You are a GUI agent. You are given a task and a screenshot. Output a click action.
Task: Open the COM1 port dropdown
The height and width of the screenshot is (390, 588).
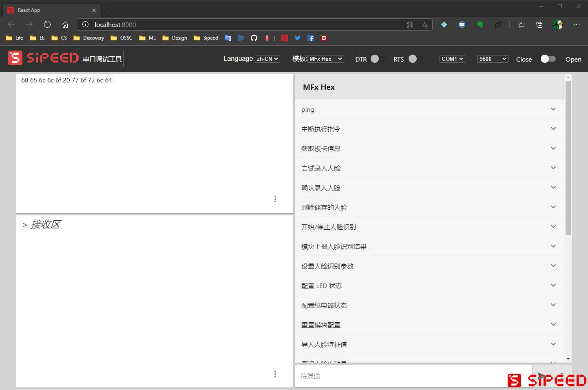(x=452, y=59)
